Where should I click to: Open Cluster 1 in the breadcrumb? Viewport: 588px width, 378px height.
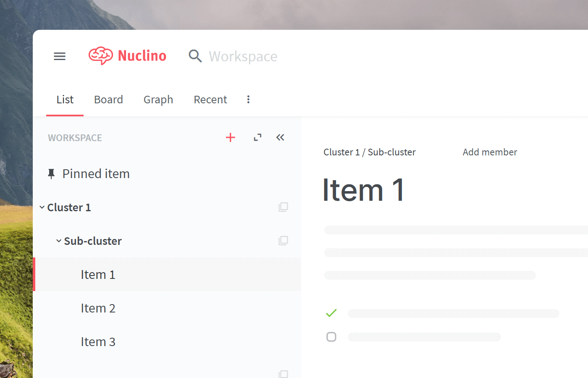pos(341,152)
